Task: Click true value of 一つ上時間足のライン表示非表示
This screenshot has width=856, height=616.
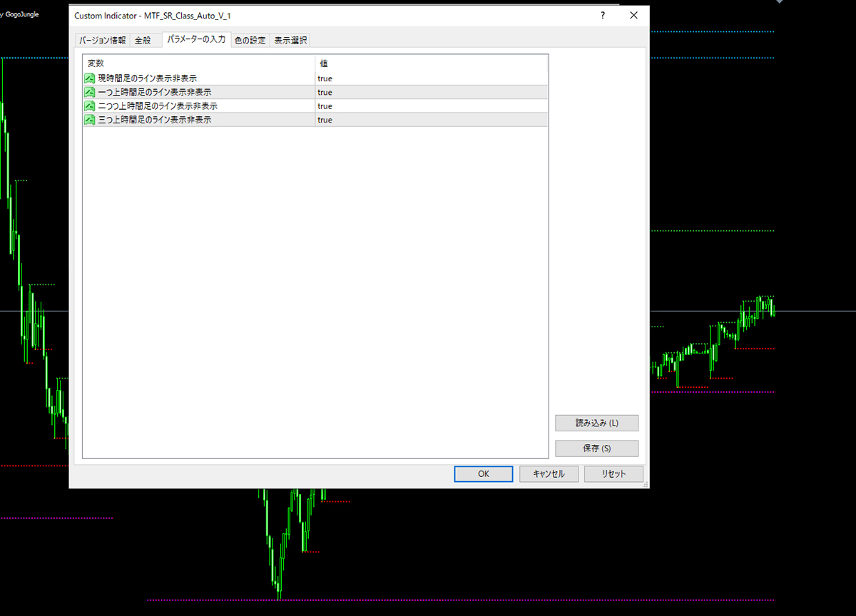Action: (x=325, y=92)
